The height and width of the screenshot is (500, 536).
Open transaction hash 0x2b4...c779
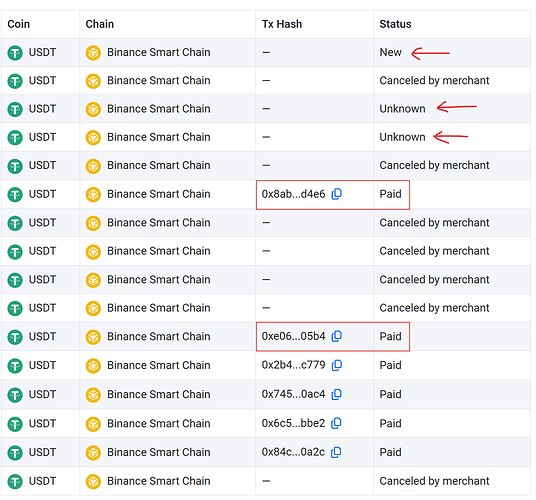click(293, 365)
